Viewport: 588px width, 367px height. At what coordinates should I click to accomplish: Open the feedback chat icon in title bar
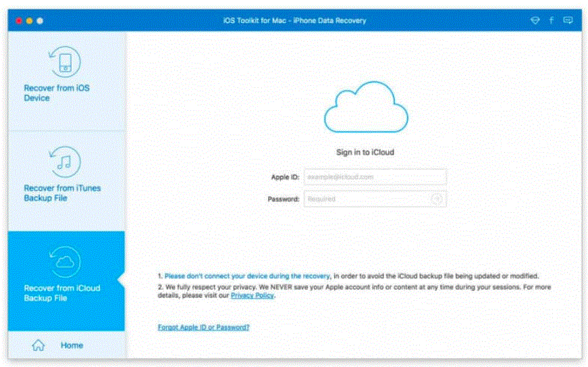[568, 20]
